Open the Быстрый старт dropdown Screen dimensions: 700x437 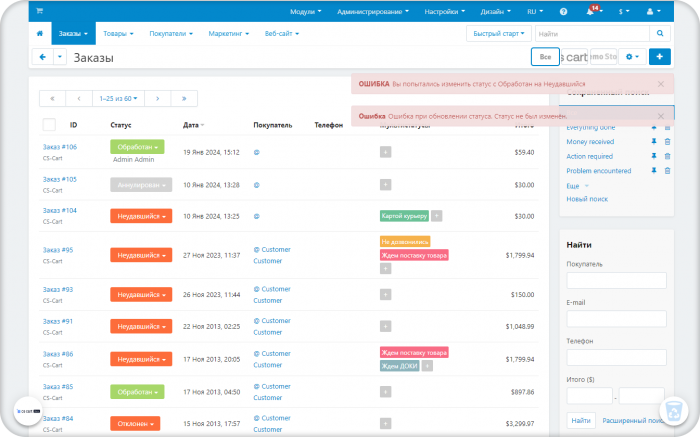pos(499,33)
